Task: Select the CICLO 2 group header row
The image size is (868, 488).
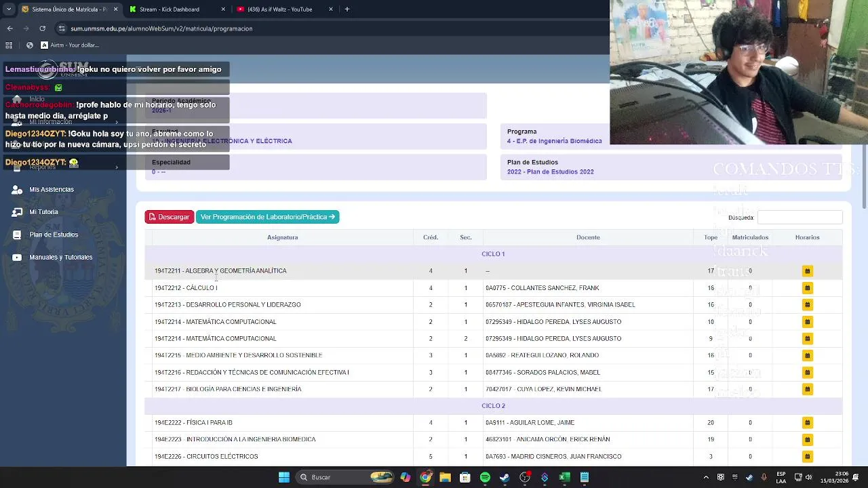Action: click(493, 405)
